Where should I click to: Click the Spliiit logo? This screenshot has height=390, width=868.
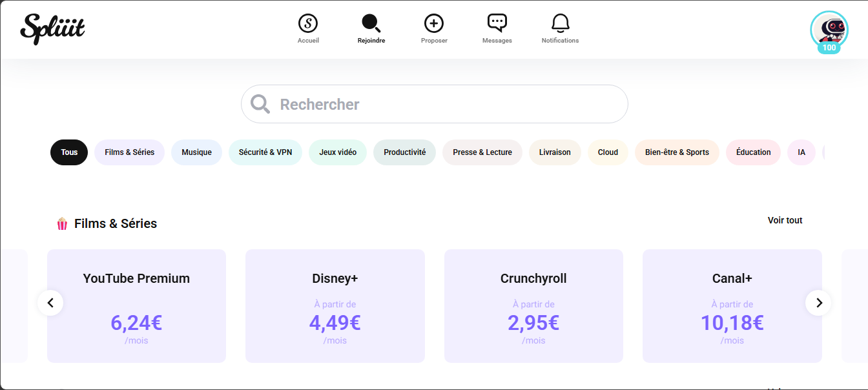(x=53, y=29)
